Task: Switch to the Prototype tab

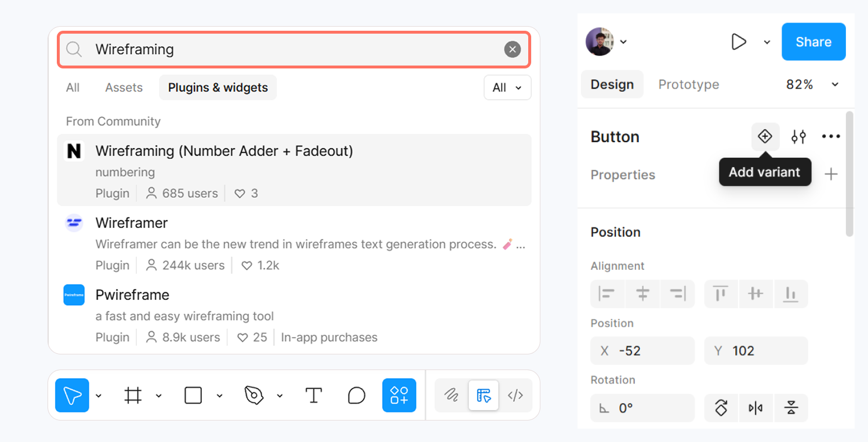Action: click(x=688, y=85)
